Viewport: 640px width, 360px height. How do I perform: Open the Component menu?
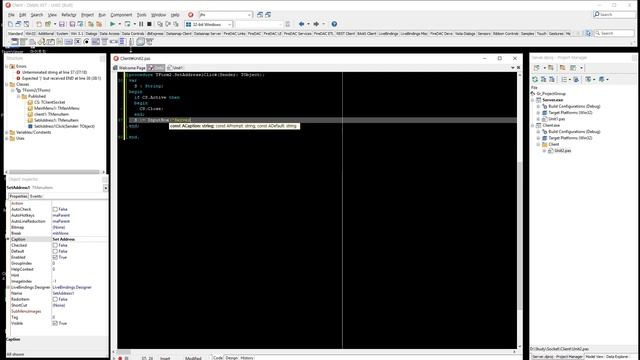(121, 15)
